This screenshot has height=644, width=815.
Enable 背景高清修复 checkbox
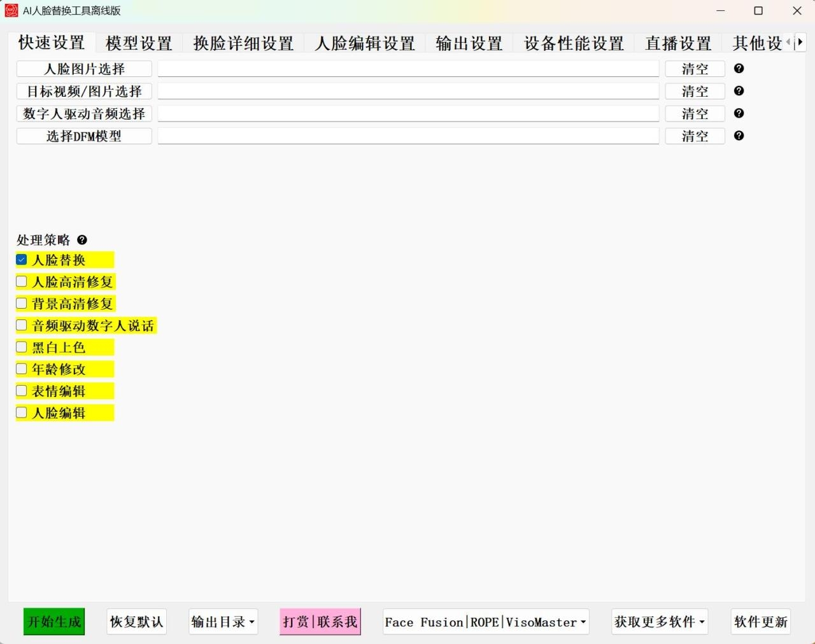[x=22, y=303]
